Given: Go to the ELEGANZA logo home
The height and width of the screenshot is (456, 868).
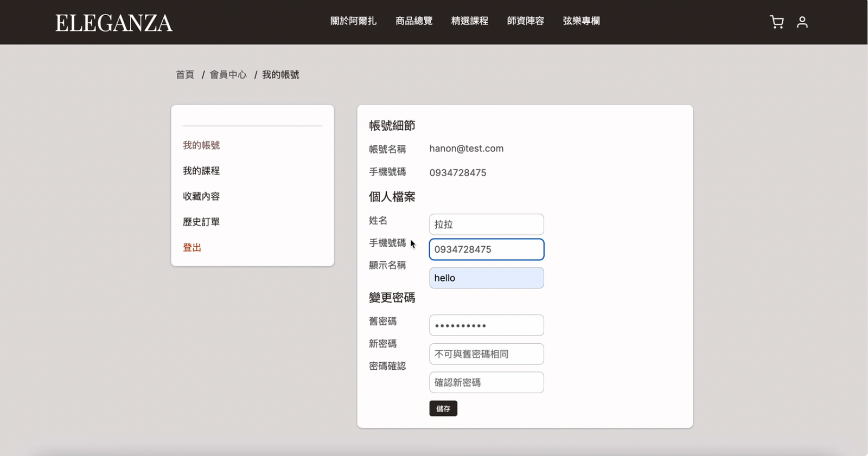Looking at the screenshot, I should (114, 23).
